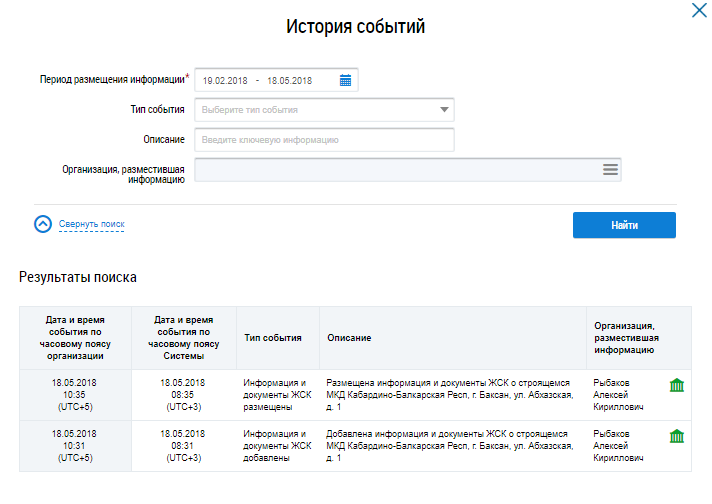This screenshot has width=712, height=504.
Task: Click the organization list hamburger icon
Action: pos(610,170)
